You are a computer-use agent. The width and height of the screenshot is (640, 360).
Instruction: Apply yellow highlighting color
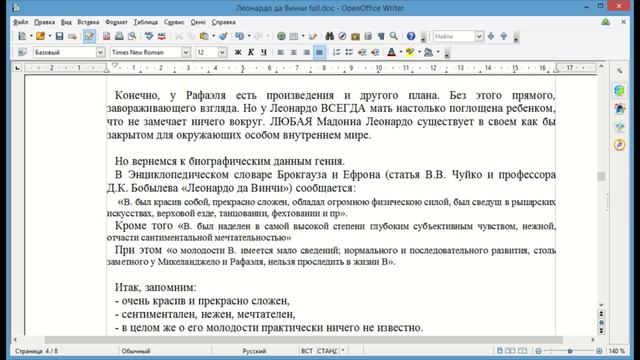tap(410, 52)
